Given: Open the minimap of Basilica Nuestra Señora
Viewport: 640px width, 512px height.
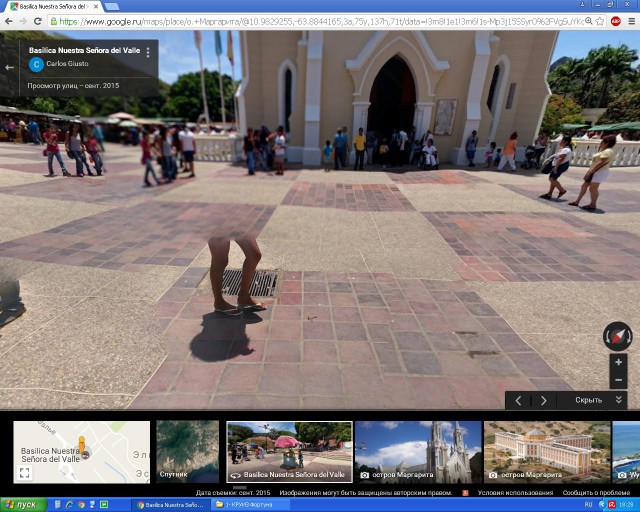Looking at the screenshot, I should click(x=82, y=452).
